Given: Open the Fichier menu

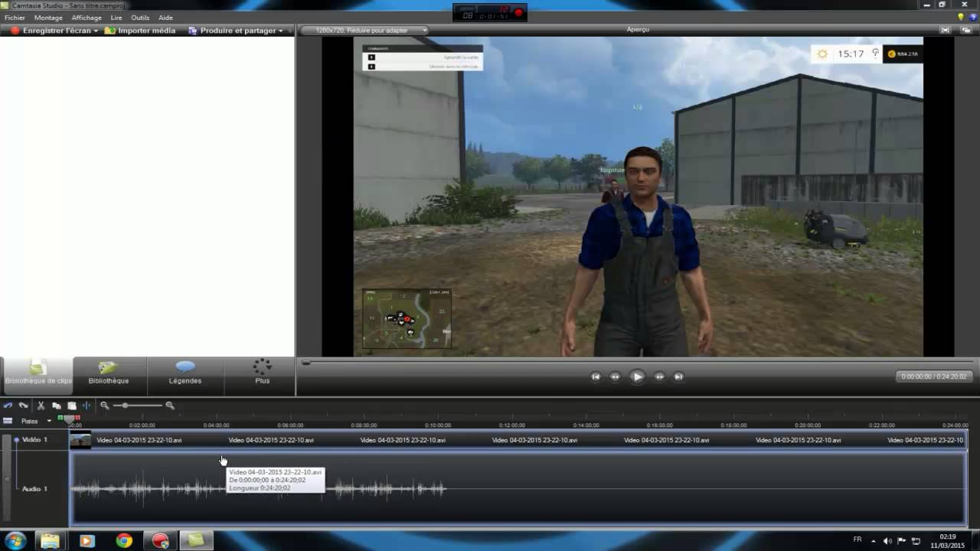Looking at the screenshot, I should [x=15, y=18].
